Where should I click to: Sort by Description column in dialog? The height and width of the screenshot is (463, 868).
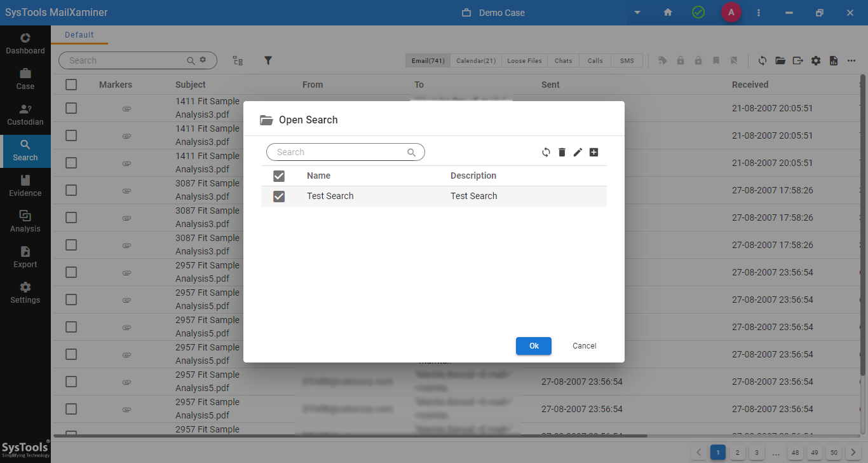pos(473,176)
